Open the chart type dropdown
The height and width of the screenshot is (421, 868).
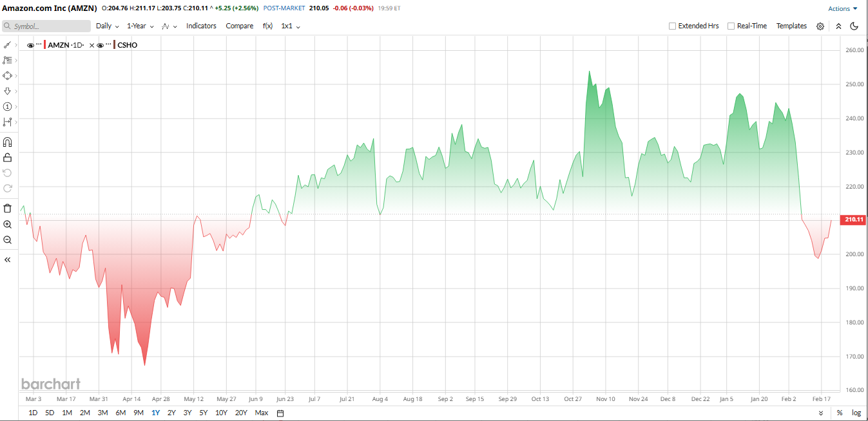(x=169, y=26)
